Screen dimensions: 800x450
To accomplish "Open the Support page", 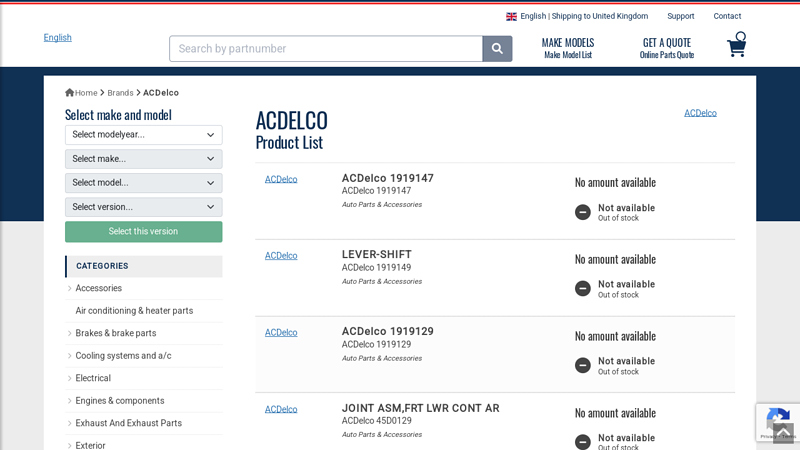I will 681,16.
